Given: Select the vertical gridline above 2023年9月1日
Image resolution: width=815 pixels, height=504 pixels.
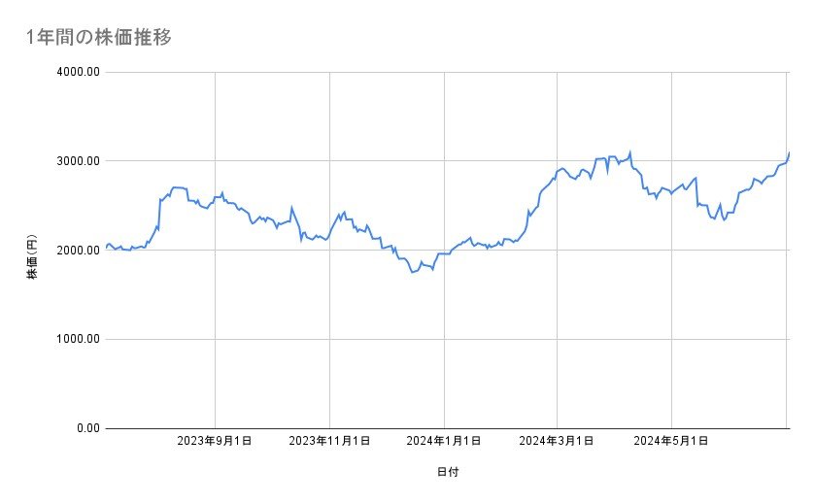Looking at the screenshot, I should [x=215, y=369].
